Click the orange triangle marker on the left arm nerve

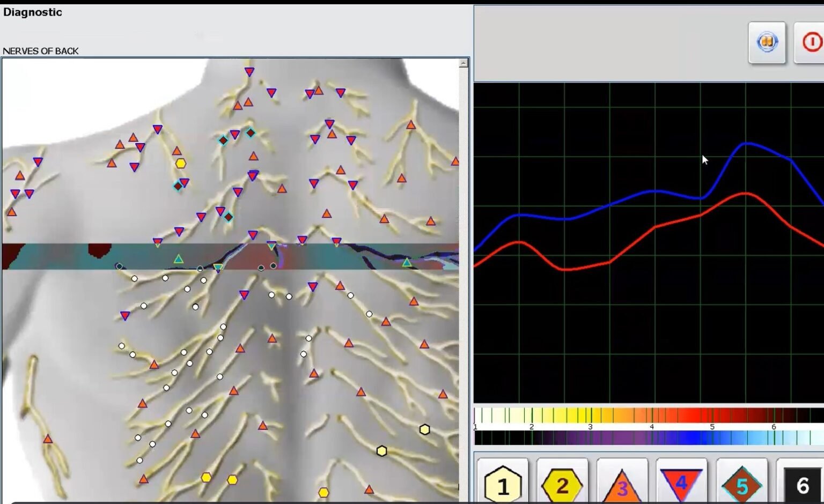pos(48,439)
